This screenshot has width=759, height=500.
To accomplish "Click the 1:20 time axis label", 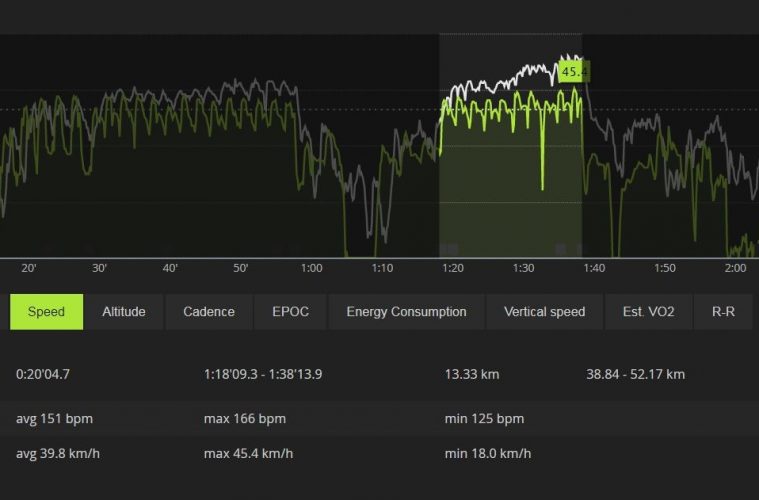I will click(453, 268).
